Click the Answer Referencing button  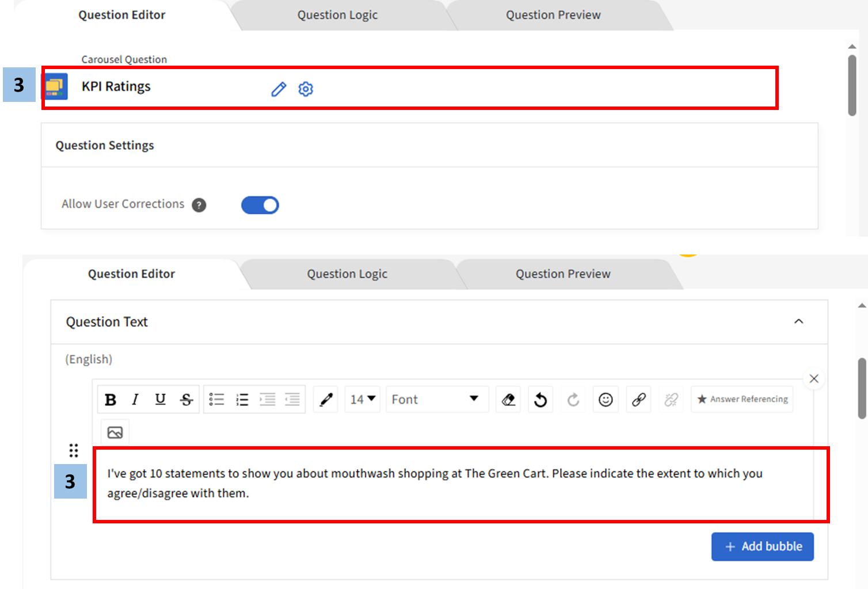(x=742, y=400)
